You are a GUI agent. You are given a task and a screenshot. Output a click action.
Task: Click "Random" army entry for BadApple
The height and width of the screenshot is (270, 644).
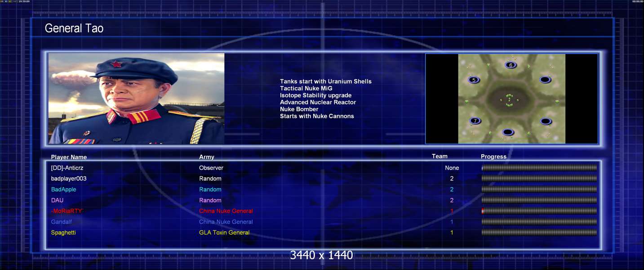(210, 189)
